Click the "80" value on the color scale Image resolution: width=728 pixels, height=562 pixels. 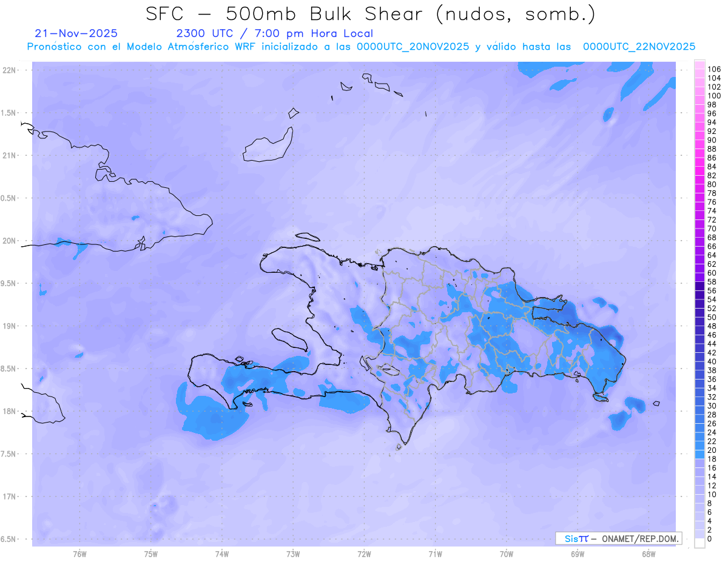click(711, 184)
